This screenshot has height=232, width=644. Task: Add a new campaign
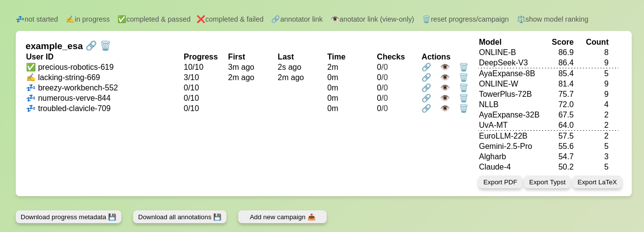coord(282,217)
